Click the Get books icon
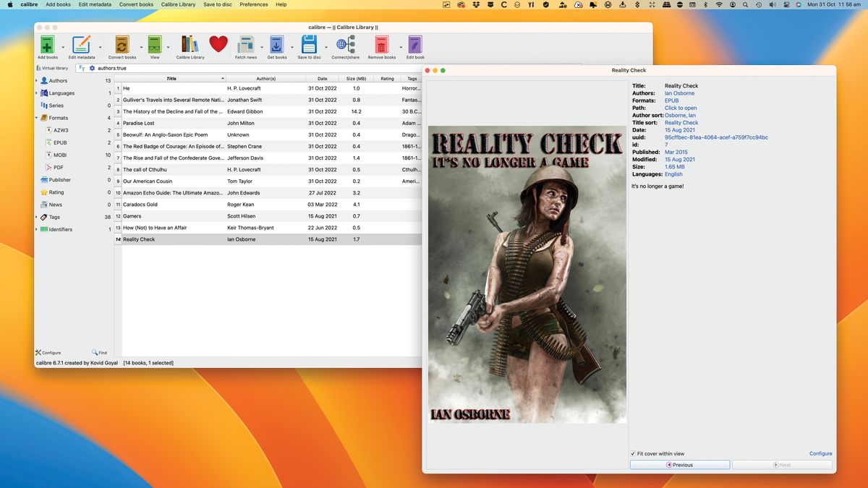The image size is (868, 488). 276,45
